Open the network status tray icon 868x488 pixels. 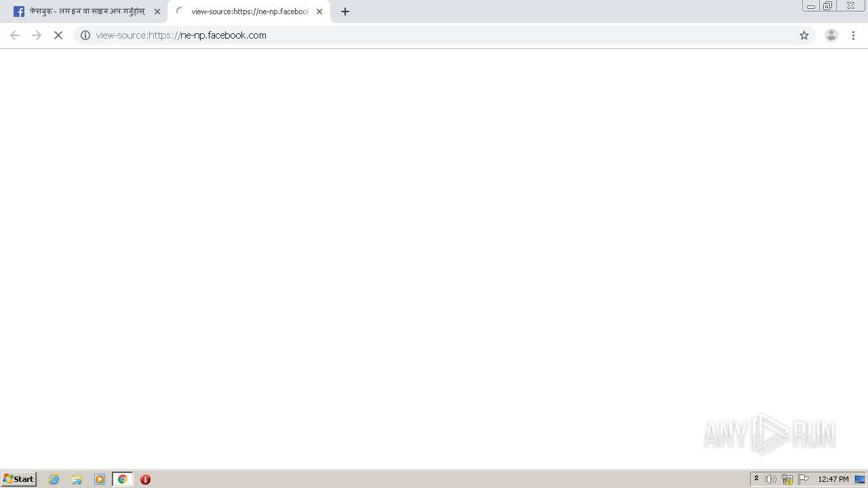point(787,479)
